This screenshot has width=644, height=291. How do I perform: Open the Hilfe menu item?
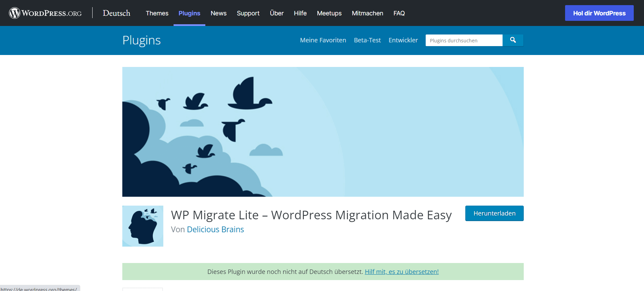300,13
